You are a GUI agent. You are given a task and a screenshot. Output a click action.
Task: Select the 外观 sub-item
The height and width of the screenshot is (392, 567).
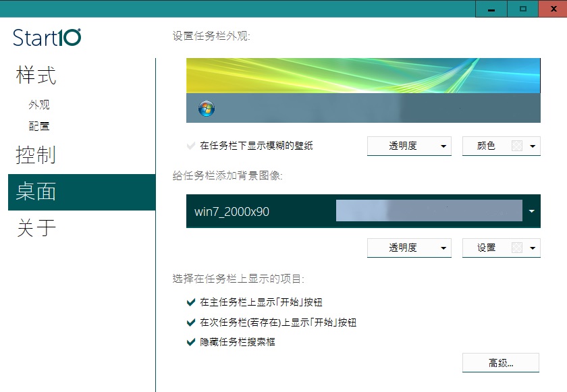(x=39, y=105)
